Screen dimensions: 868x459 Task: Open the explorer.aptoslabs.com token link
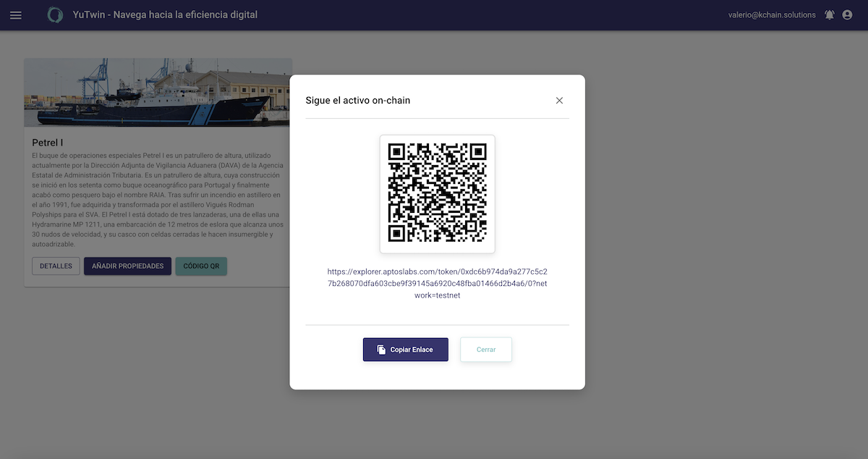[438, 283]
